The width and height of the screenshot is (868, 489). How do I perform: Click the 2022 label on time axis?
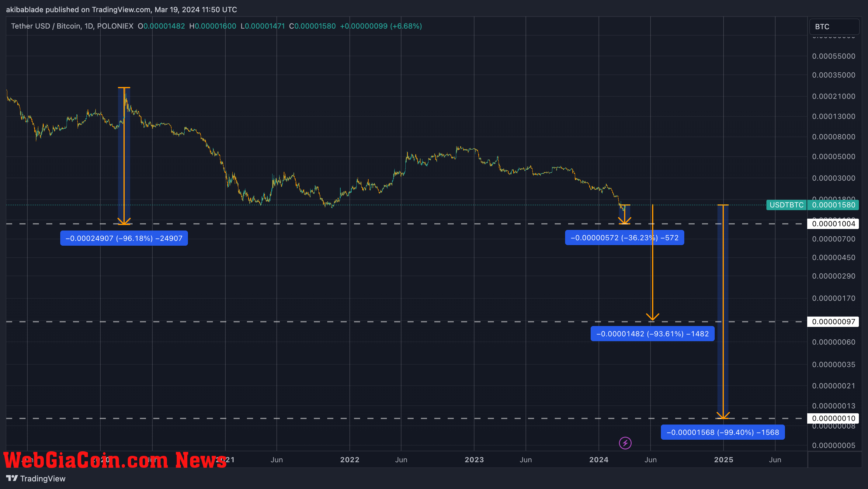(x=350, y=460)
